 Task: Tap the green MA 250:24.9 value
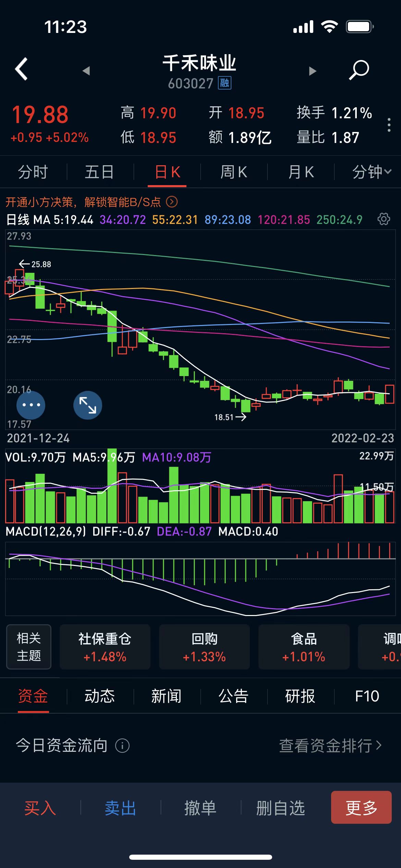tap(339, 219)
